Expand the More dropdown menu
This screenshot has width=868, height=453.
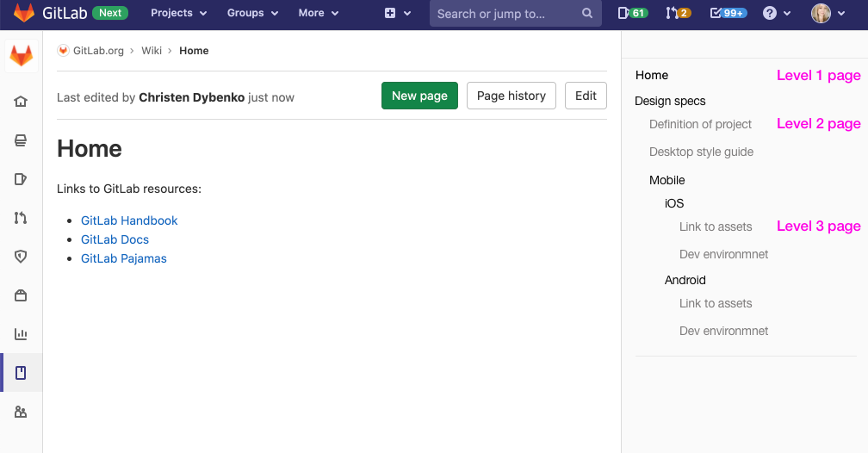pos(319,13)
